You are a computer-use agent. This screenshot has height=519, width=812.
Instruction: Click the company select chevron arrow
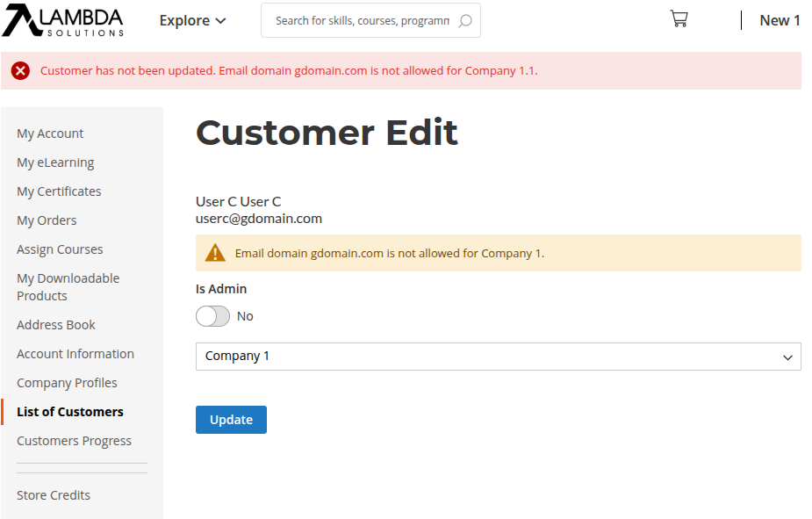pos(787,357)
